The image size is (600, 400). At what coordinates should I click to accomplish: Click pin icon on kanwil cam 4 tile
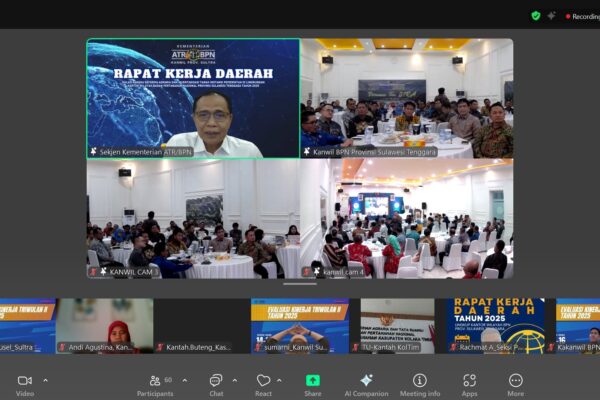[x=317, y=272]
